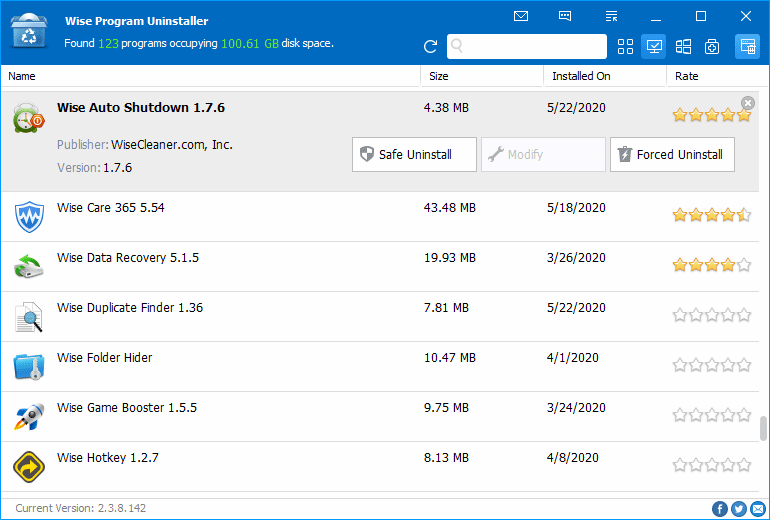Click Wise Data Recovery star rating

point(712,265)
